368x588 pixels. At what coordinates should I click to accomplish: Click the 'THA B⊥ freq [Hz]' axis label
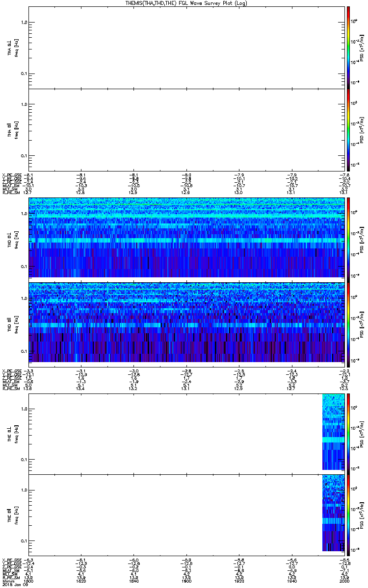pyautogui.click(x=12, y=48)
